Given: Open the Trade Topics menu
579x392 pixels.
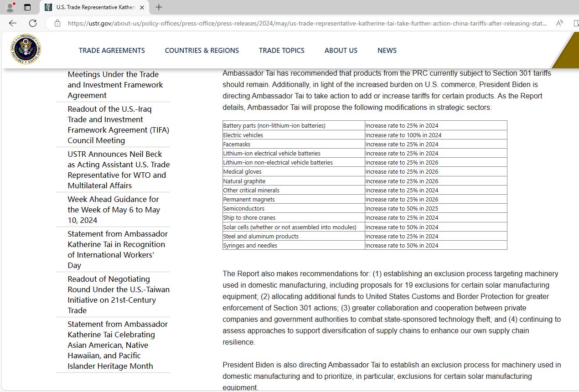Looking at the screenshot, I should (x=282, y=51).
